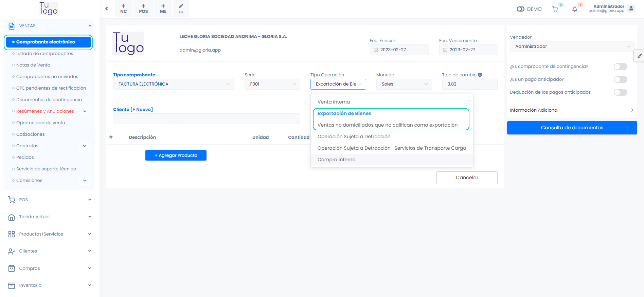Open the Moneda Soles dropdown
The width and height of the screenshot is (644, 297).
(404, 84)
